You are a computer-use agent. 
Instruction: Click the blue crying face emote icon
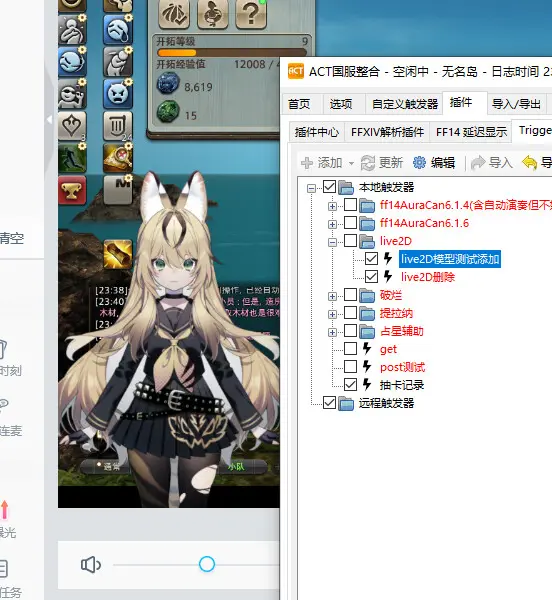[118, 29]
